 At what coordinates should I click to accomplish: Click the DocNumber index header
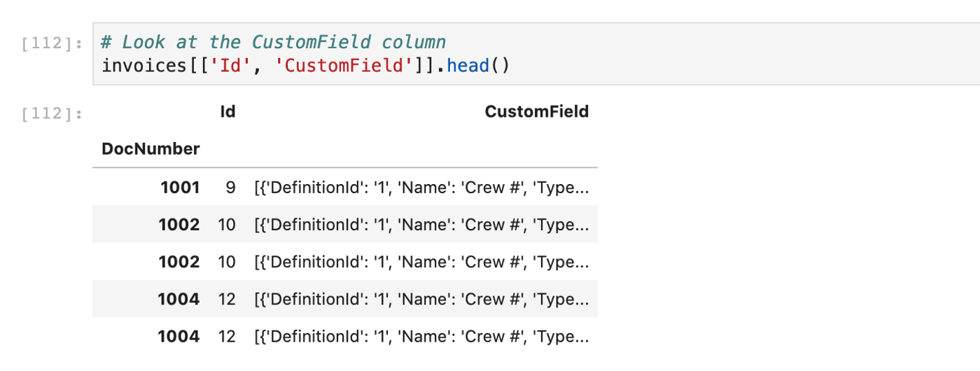[150, 148]
